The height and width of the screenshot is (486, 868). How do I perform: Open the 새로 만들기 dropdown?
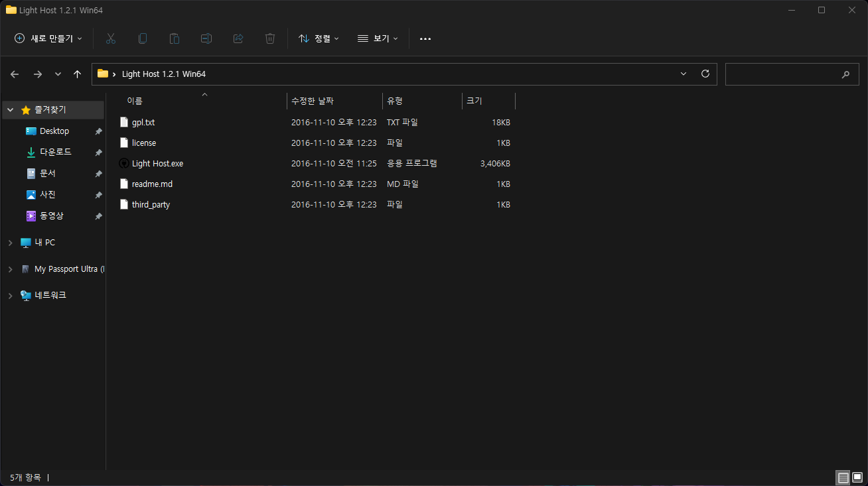pyautogui.click(x=48, y=38)
